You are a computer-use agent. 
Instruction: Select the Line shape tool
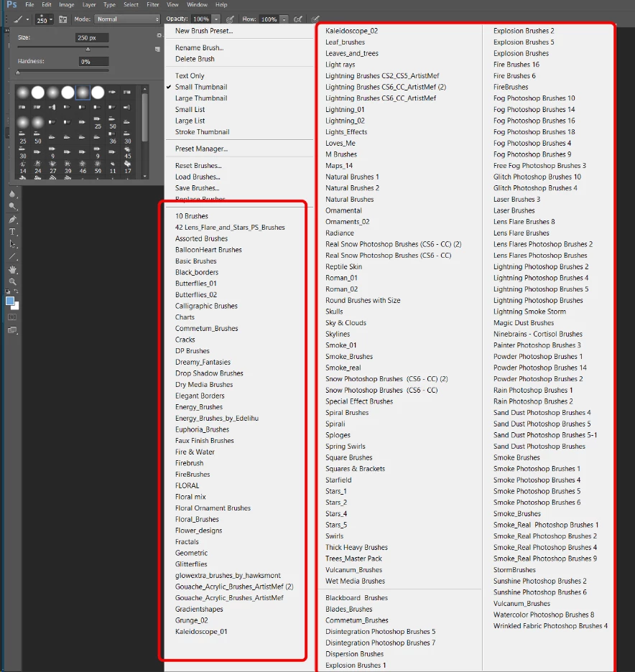pyautogui.click(x=12, y=257)
